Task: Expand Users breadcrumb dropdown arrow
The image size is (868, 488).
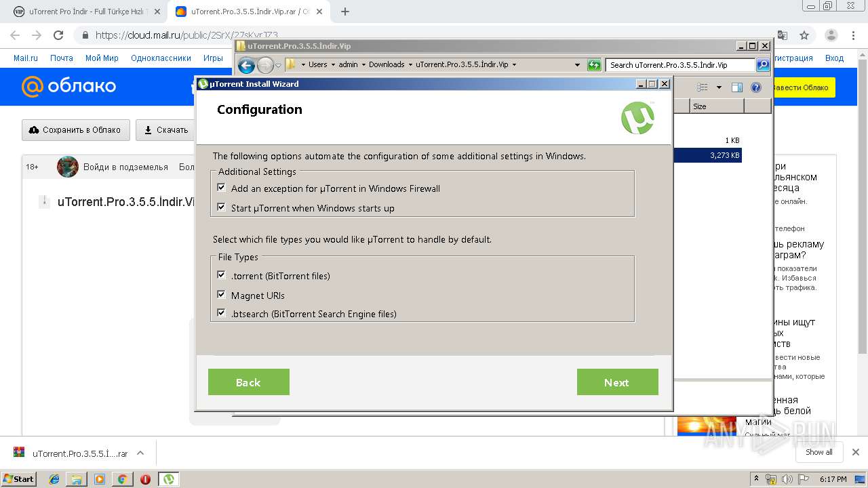Action: coord(333,65)
